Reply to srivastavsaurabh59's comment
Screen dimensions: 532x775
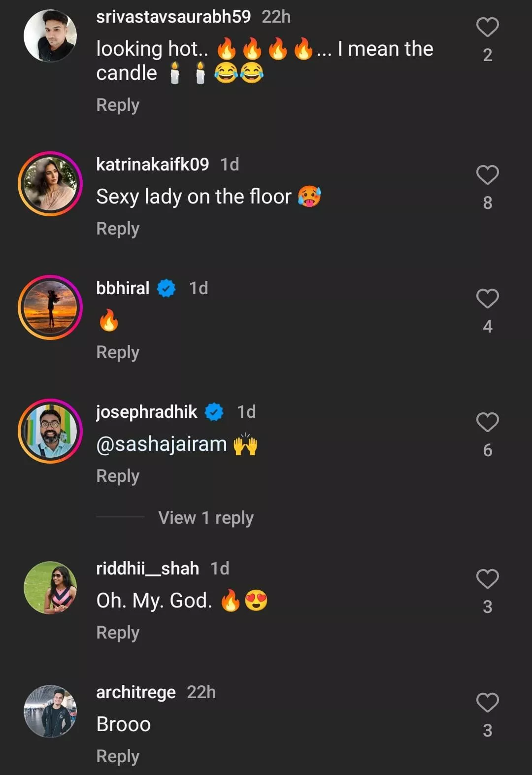coord(118,105)
